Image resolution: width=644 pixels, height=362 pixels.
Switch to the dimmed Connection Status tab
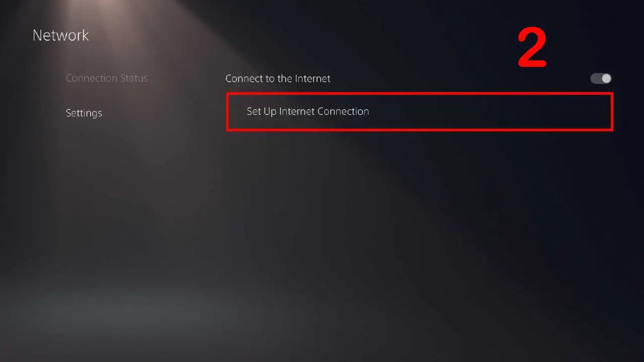pyautogui.click(x=107, y=78)
